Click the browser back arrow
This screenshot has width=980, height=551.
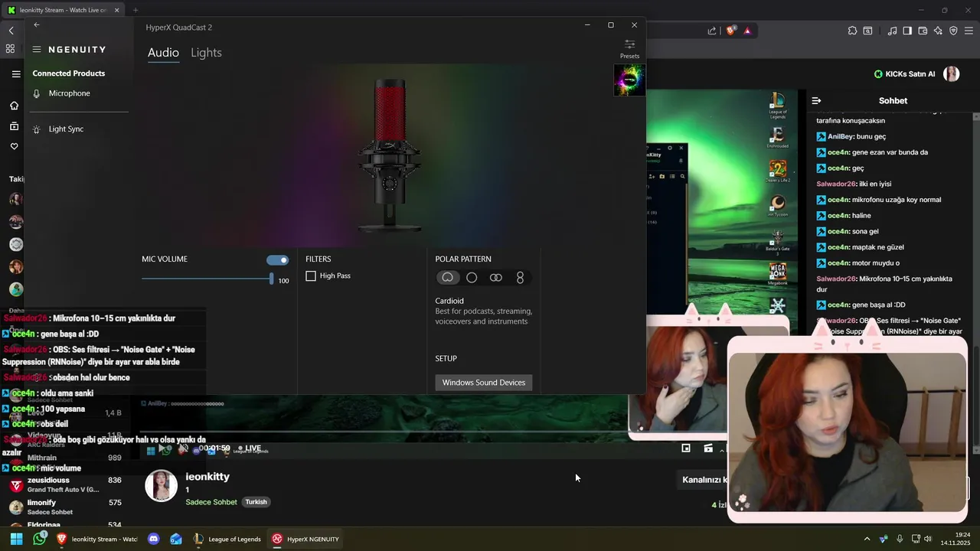pyautogui.click(x=11, y=31)
